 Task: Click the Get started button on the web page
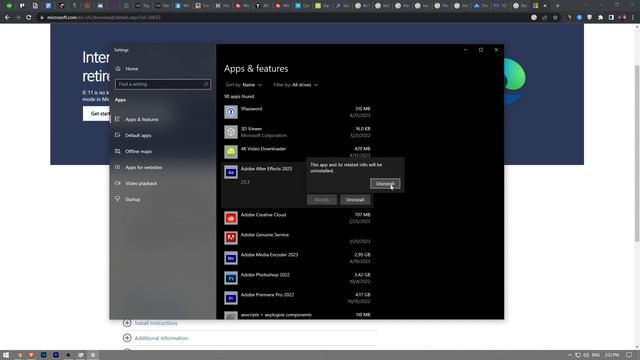[96, 113]
